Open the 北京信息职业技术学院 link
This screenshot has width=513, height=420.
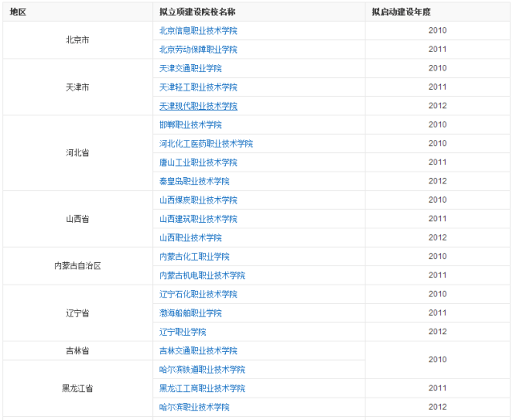click(198, 30)
